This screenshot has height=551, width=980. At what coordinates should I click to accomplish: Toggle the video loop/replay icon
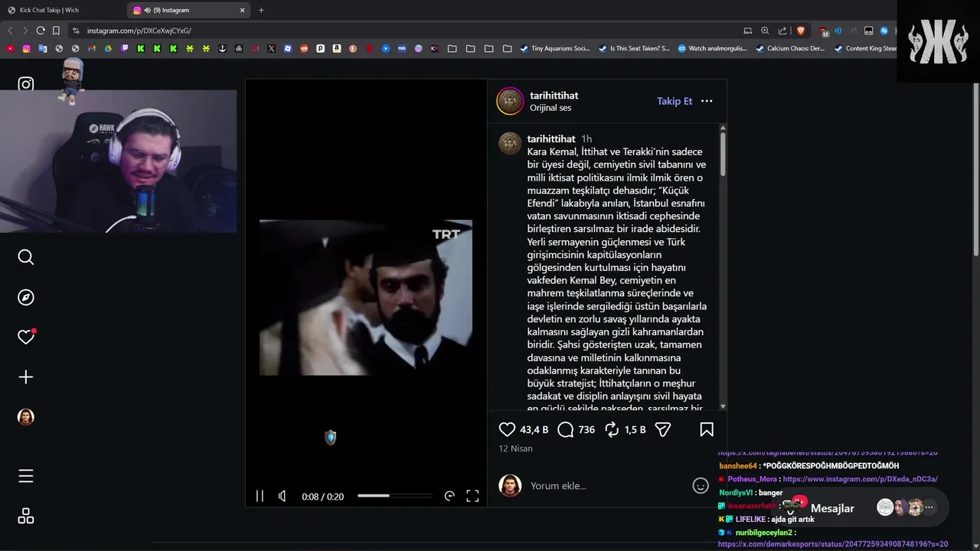pyautogui.click(x=449, y=496)
